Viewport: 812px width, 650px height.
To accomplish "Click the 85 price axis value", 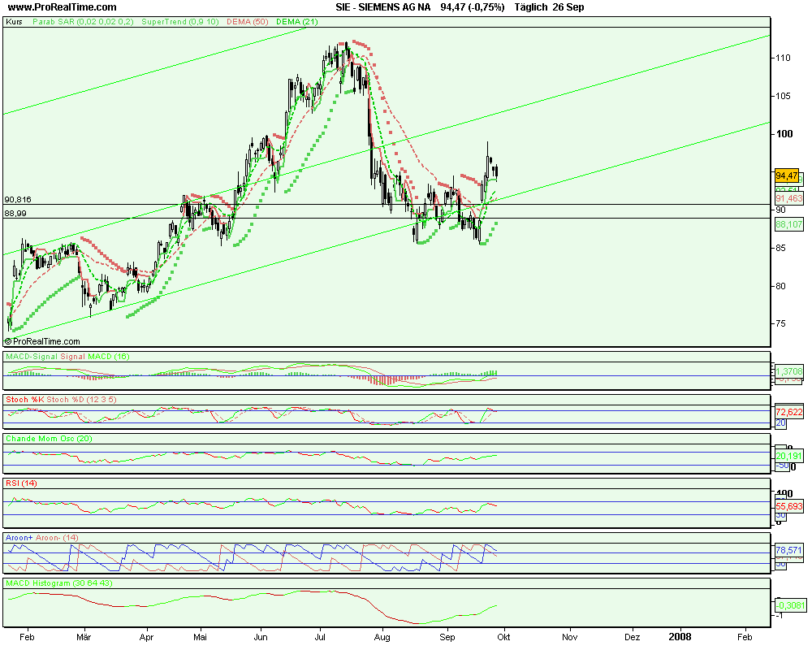I will 780,248.
